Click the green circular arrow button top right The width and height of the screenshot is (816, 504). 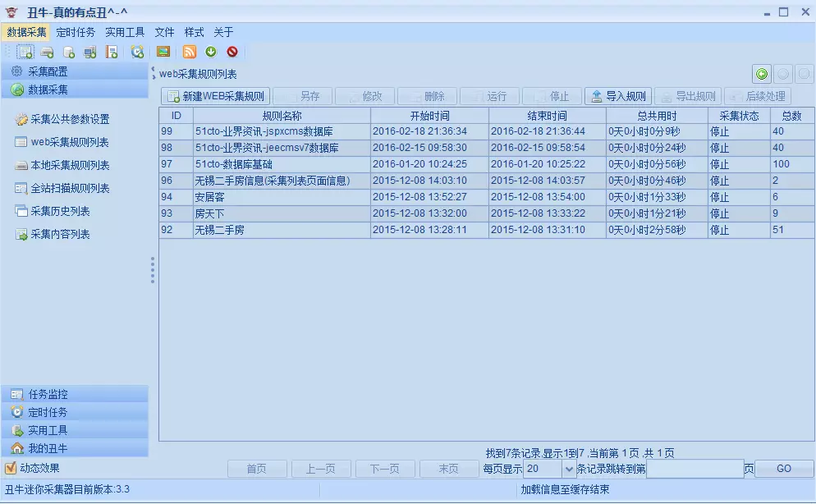[x=761, y=75]
